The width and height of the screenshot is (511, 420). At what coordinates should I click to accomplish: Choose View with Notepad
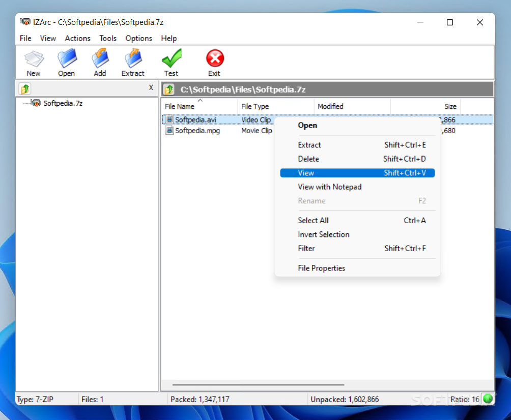(x=357, y=187)
